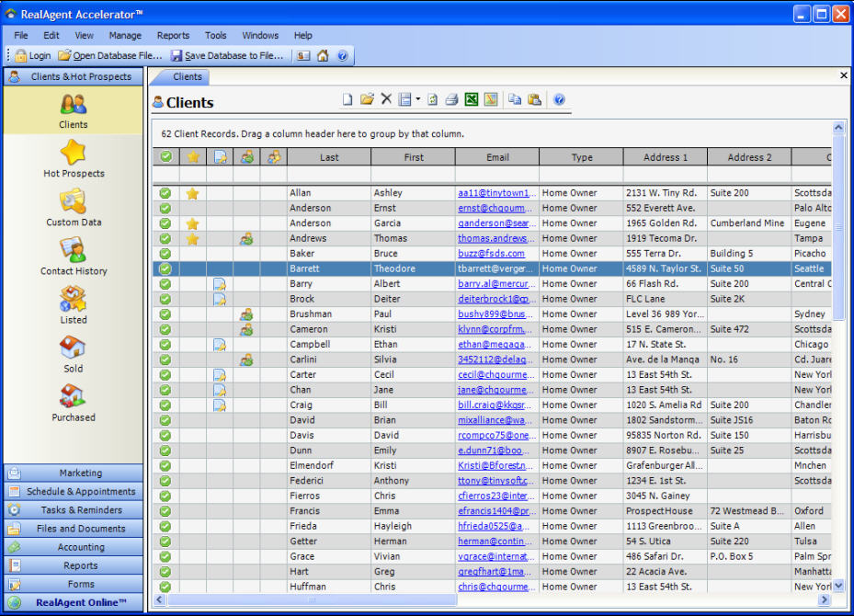Email buzz@fsds.com via the link
The width and height of the screenshot is (854, 616).
pyautogui.click(x=491, y=254)
